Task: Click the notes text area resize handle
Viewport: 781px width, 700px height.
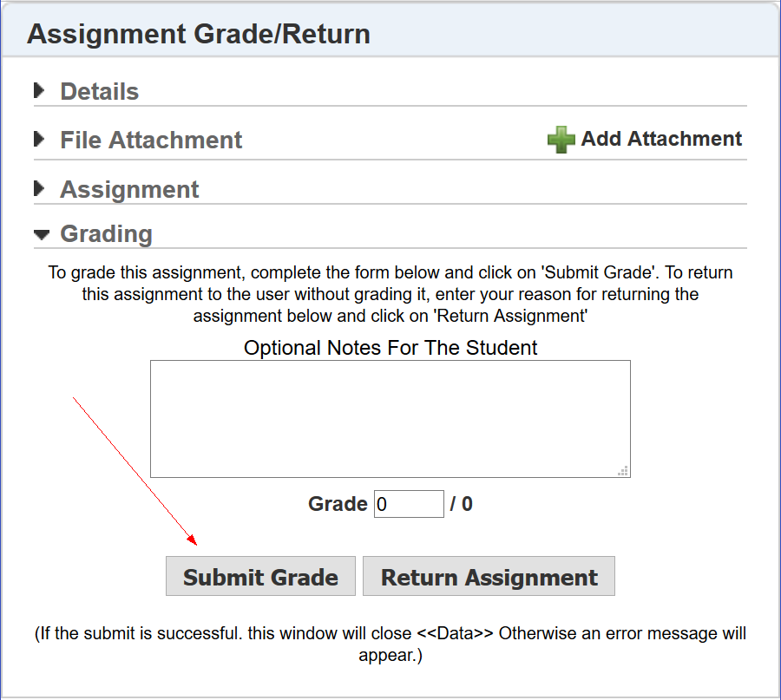Action: coord(623,471)
